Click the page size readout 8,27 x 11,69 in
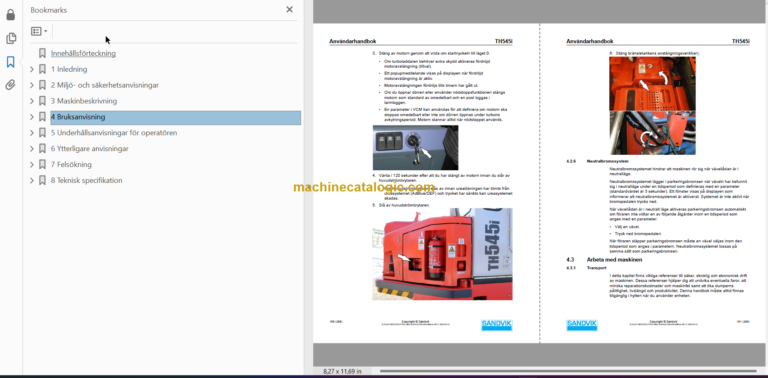768x378 pixels. pos(342,371)
